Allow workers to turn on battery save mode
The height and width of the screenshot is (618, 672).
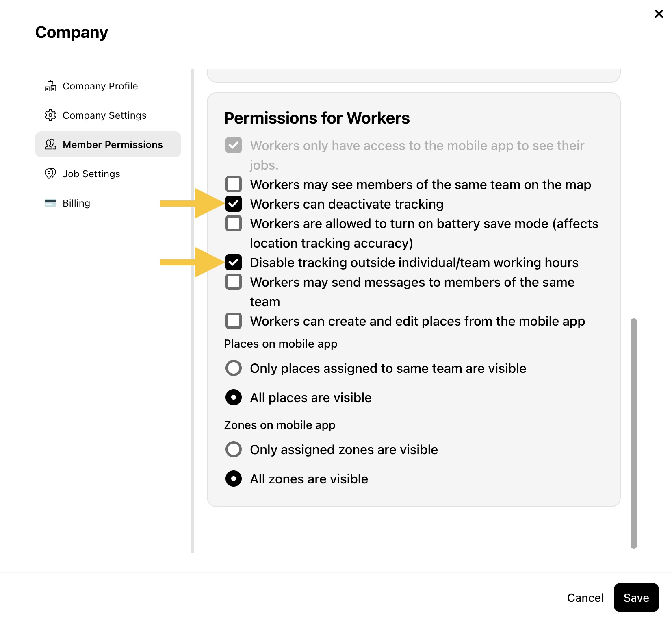coord(234,223)
